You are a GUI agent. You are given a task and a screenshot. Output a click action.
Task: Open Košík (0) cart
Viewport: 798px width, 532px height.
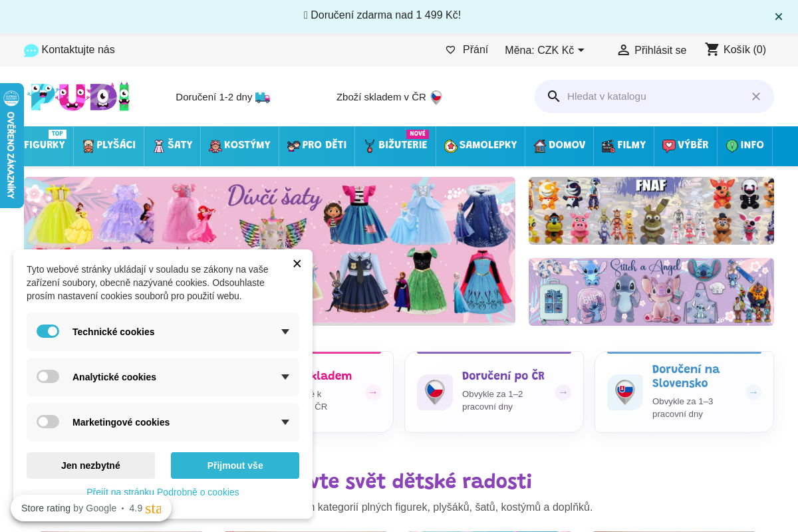tap(745, 50)
